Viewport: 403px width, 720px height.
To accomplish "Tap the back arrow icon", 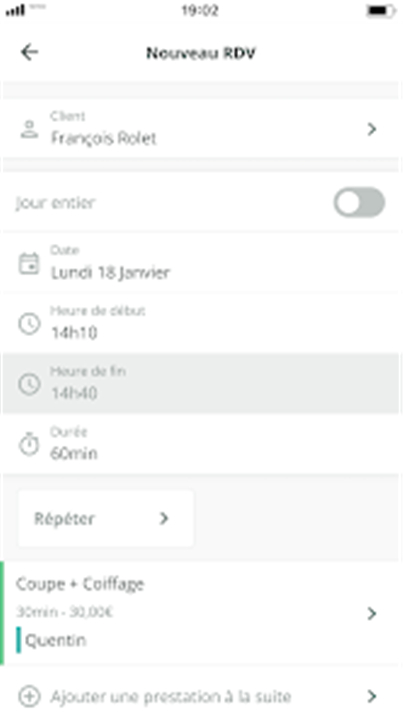I will tap(29, 52).
